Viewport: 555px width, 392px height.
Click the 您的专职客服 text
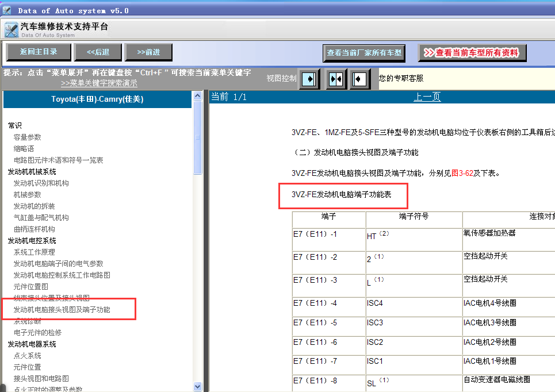coord(401,78)
